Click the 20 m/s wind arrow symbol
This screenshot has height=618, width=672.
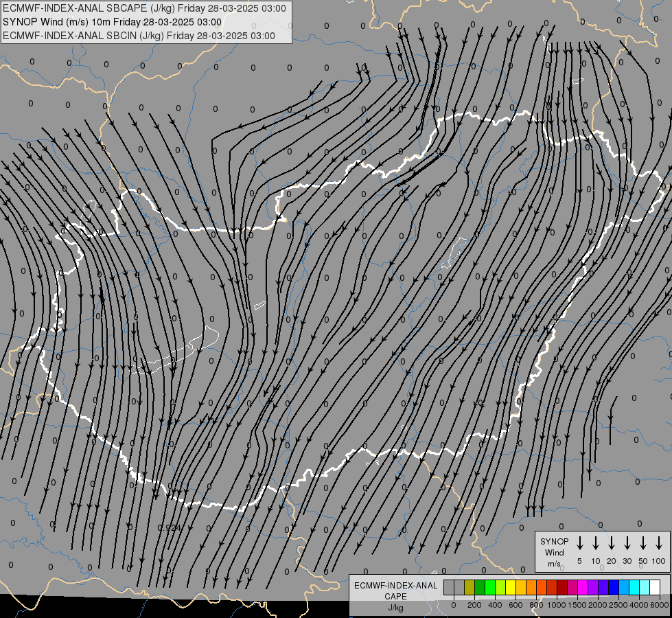pos(611,543)
